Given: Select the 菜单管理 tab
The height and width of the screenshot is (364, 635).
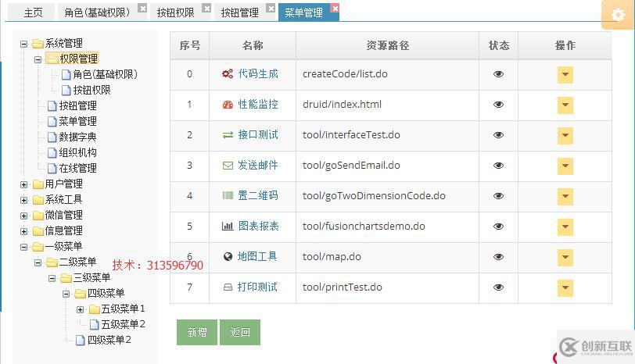Looking at the screenshot, I should [303, 12].
